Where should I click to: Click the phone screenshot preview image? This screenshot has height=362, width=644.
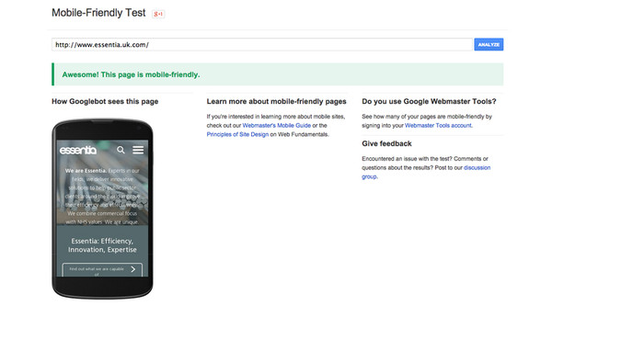102,209
